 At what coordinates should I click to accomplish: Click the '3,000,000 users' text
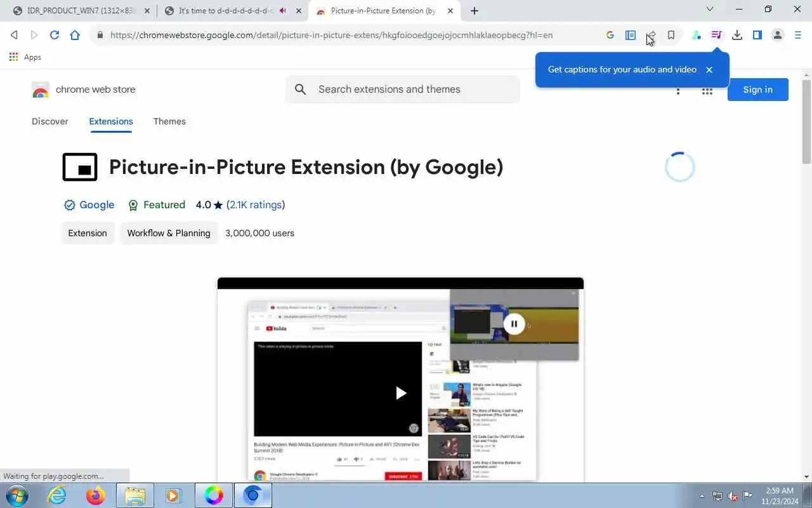(259, 233)
